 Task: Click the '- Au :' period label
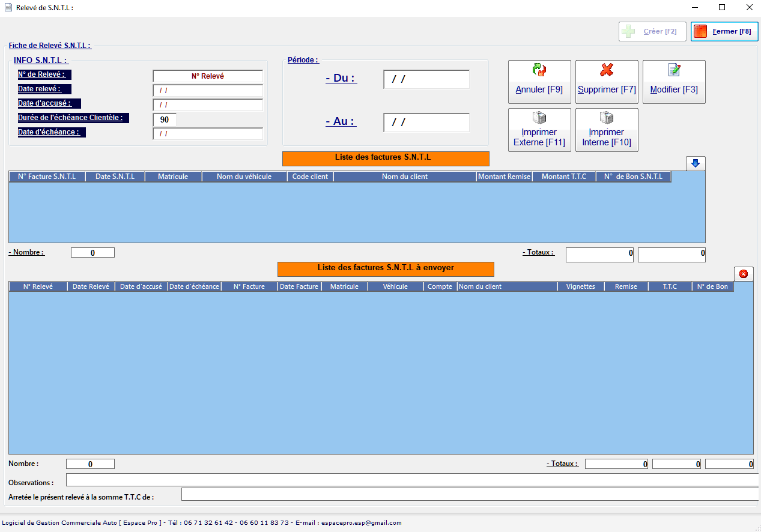[x=341, y=122]
